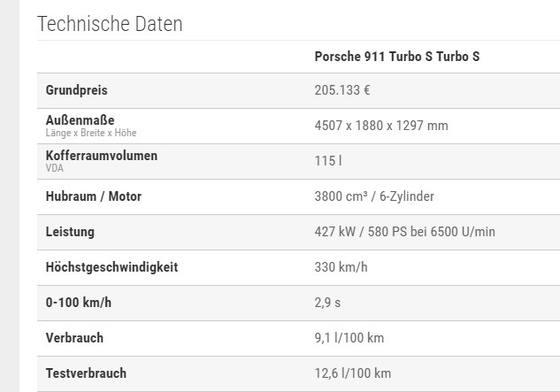This screenshot has width=560, height=392.
Task: Click the Leistung row label
Action: click(70, 232)
